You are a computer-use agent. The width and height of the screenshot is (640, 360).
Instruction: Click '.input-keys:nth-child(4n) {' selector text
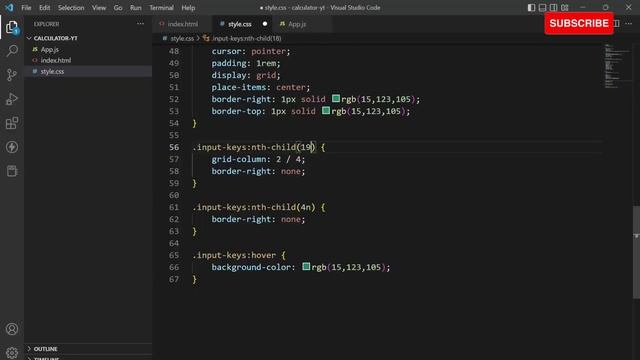tap(259, 207)
